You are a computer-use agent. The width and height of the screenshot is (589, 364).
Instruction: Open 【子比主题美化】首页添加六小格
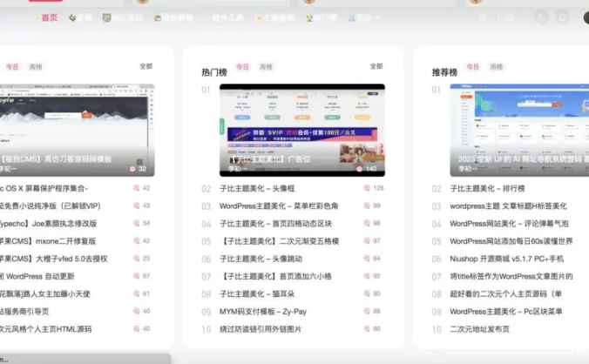(275, 277)
